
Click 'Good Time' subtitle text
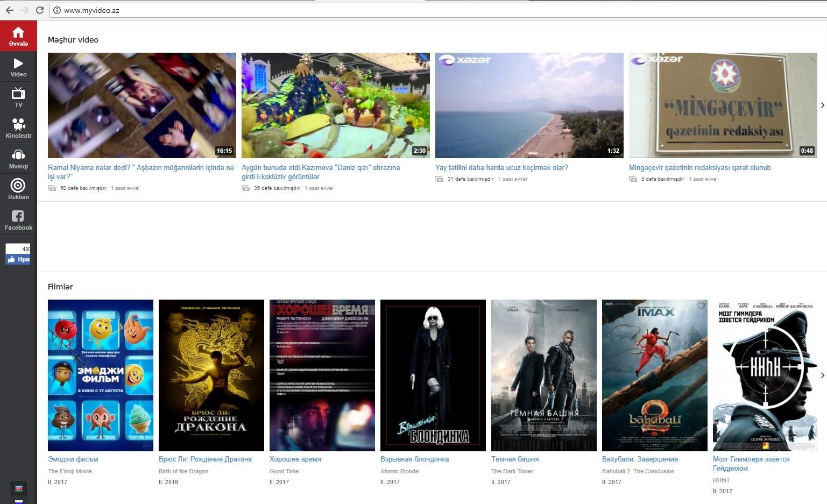click(x=284, y=471)
